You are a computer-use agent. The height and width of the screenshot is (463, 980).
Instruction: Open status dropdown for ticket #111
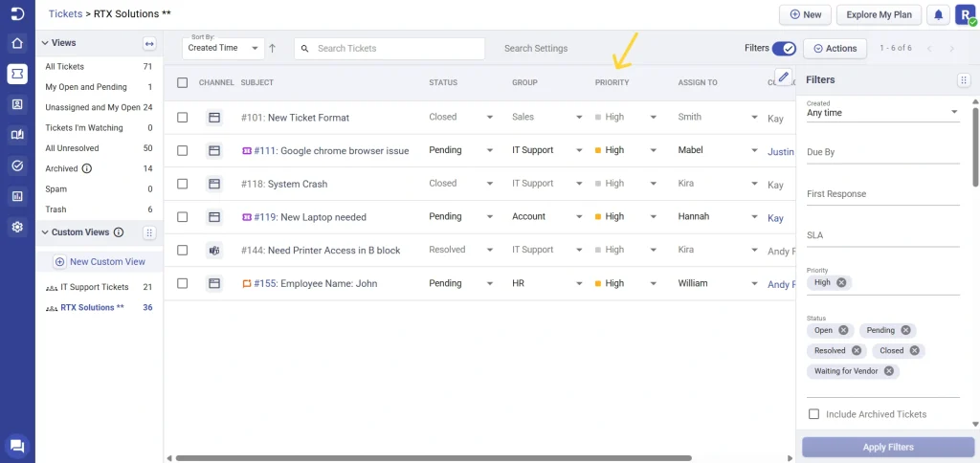(x=490, y=150)
